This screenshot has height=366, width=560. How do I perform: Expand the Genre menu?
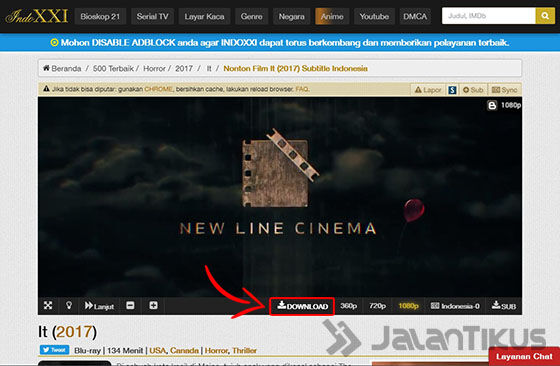[x=251, y=16]
